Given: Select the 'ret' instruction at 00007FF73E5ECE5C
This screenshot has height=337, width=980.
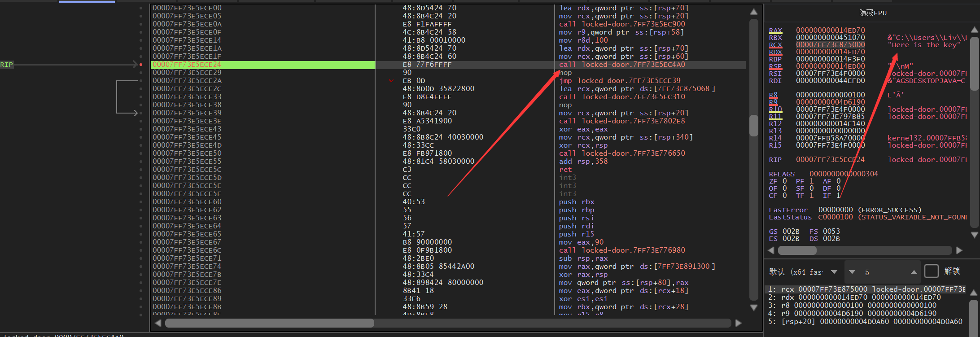Looking at the screenshot, I should pyautogui.click(x=565, y=170).
